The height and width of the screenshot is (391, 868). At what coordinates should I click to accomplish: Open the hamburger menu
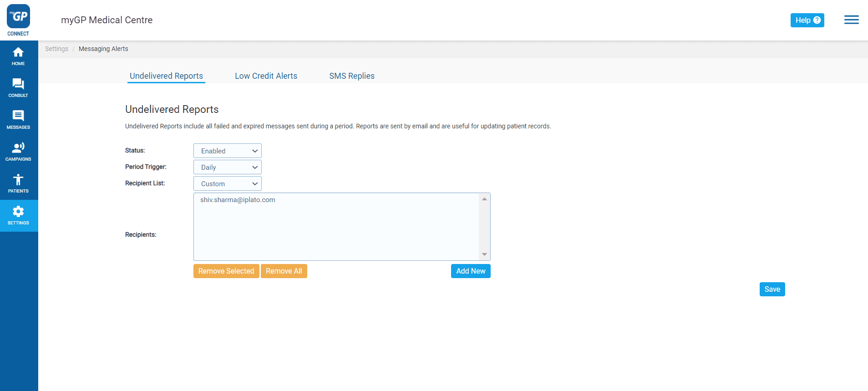pos(851,20)
